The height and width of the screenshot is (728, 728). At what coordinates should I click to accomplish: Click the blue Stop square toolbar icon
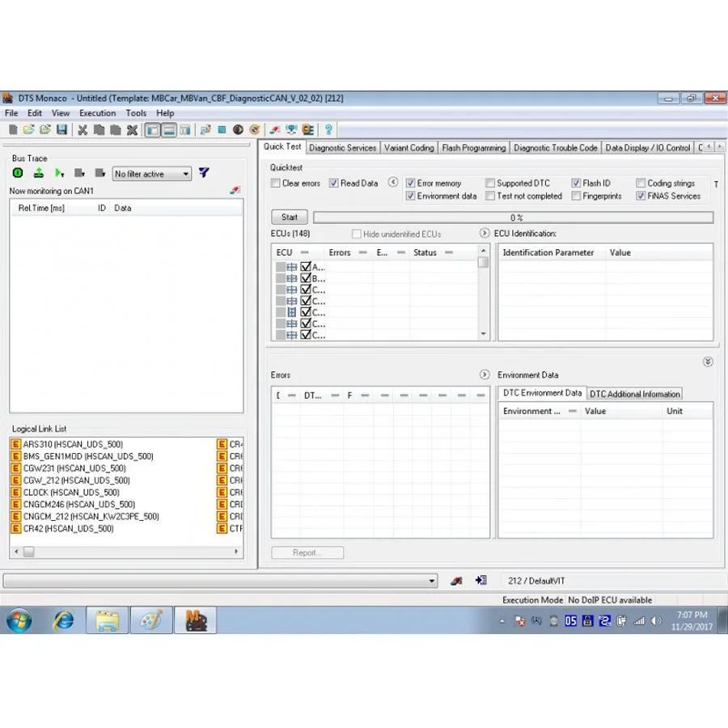click(222, 130)
